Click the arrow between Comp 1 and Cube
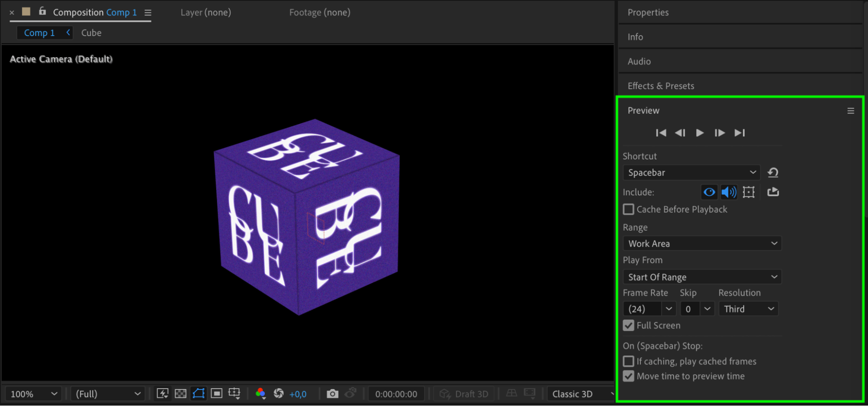The width and height of the screenshot is (868, 406). coord(68,33)
